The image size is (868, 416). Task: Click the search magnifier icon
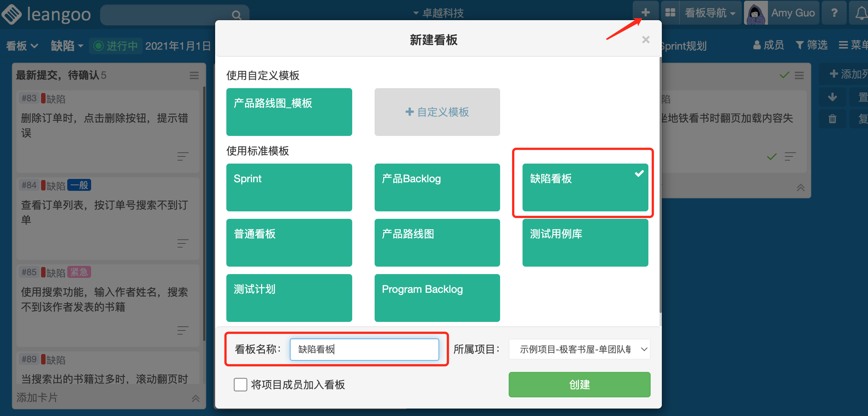236,15
